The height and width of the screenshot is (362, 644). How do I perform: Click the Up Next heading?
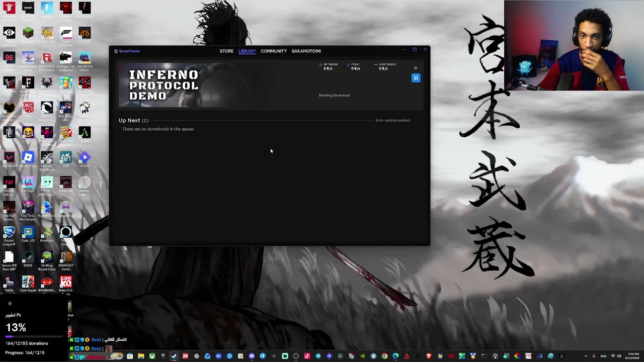click(x=129, y=120)
